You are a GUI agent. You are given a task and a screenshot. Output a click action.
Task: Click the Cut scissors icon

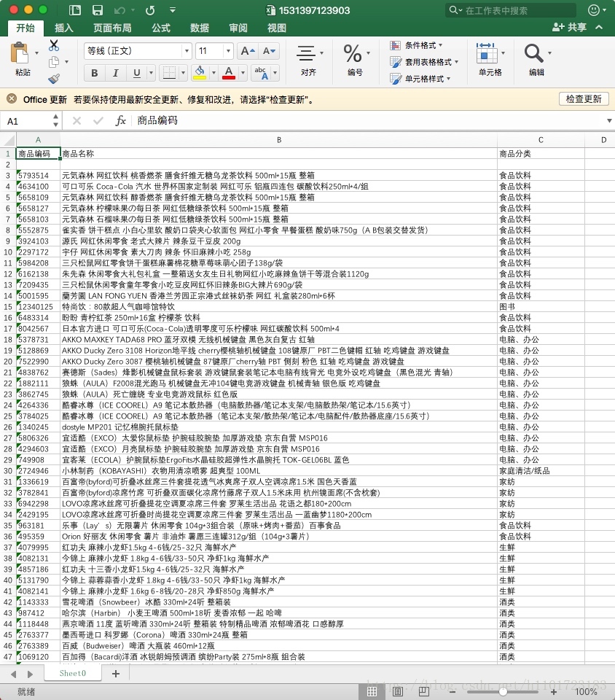pyautogui.click(x=54, y=45)
